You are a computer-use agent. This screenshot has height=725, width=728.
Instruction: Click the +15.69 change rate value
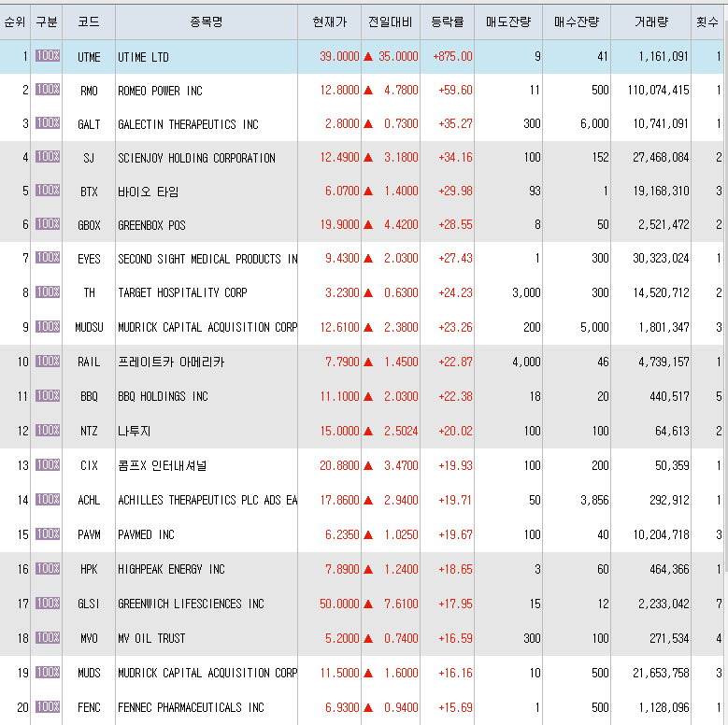coord(455,708)
